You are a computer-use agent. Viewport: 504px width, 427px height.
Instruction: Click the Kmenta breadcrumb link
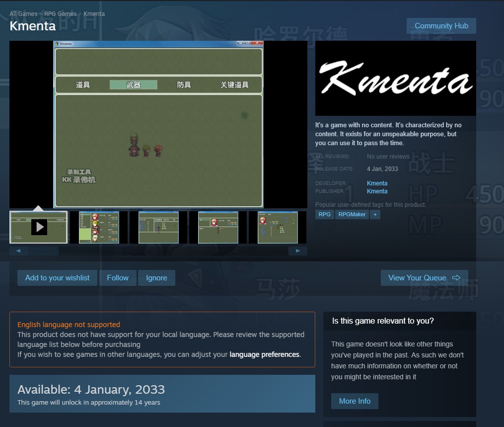coord(94,14)
